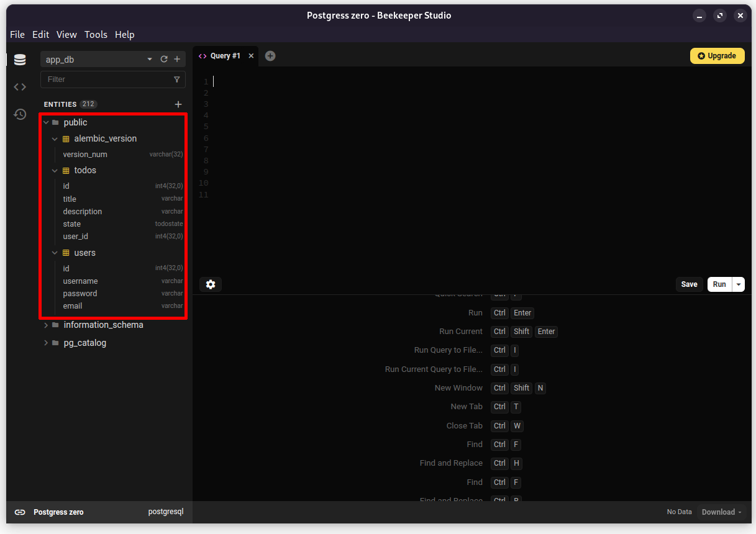The image size is (756, 534).
Task: Open query history clock icon
Action: pos(20,114)
